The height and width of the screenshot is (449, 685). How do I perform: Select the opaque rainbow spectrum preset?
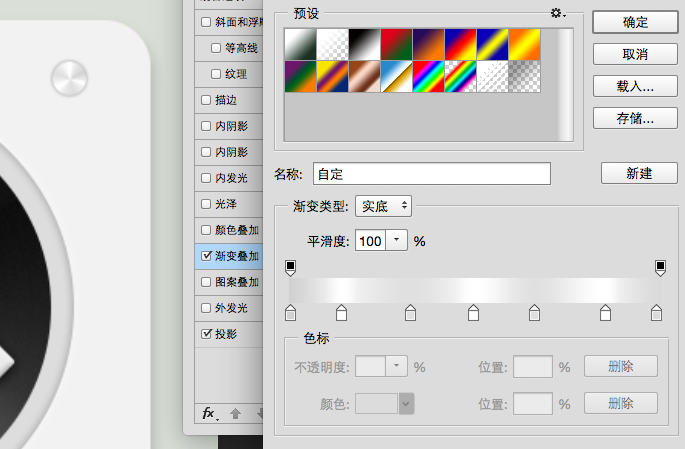[x=429, y=76]
